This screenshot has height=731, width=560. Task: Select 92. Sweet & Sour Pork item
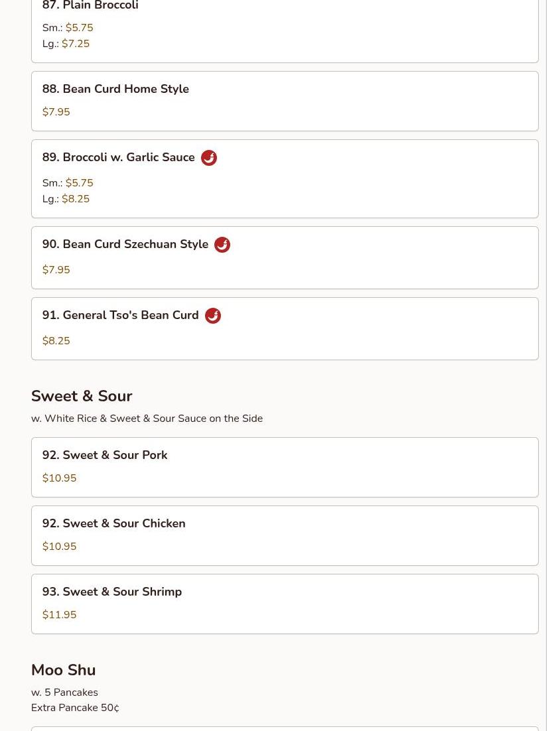click(x=285, y=467)
